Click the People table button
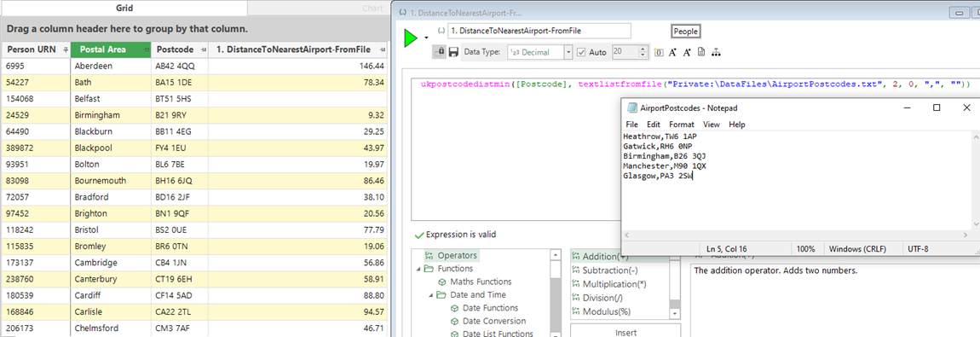Screen dimensions: 980x337 [686, 32]
